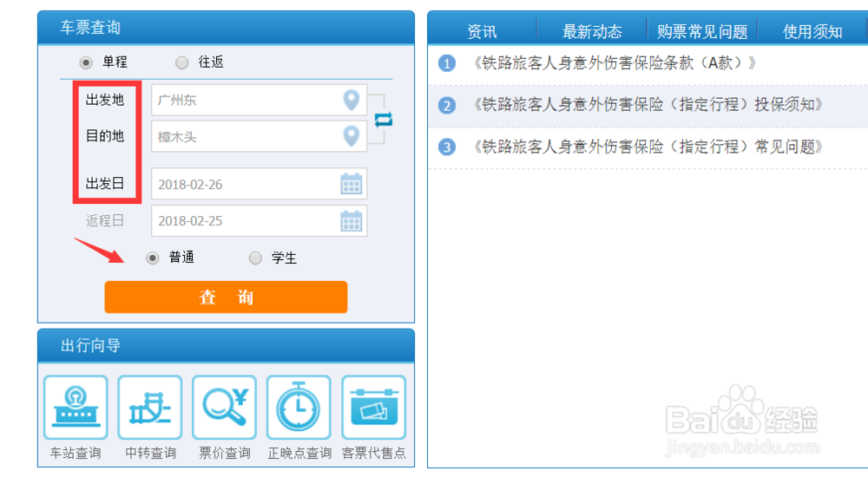Image resolution: width=868 pixels, height=477 pixels.
Task: Switch to the 资讯 tab
Action: [x=482, y=31]
